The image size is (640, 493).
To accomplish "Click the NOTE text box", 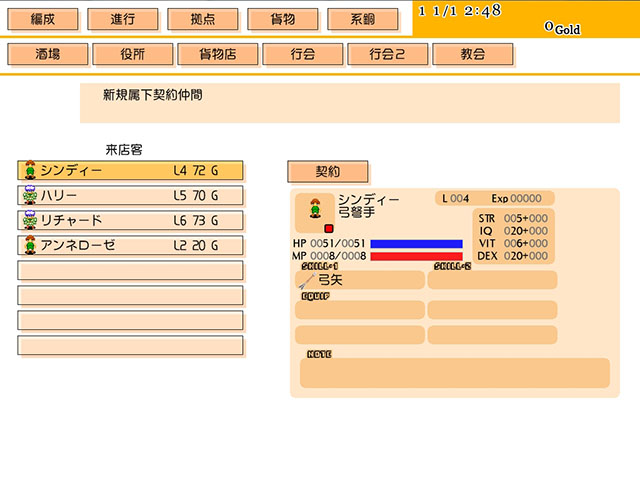I will (x=454, y=373).
